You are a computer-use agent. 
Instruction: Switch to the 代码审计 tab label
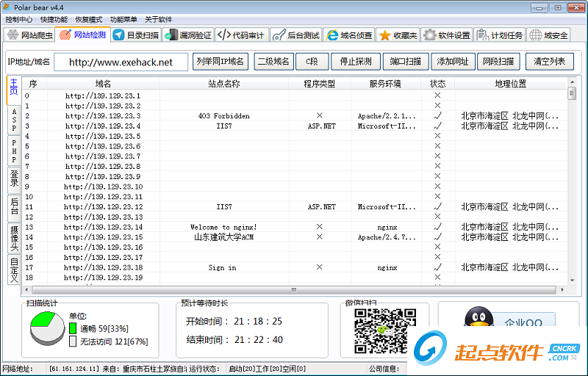point(248,35)
